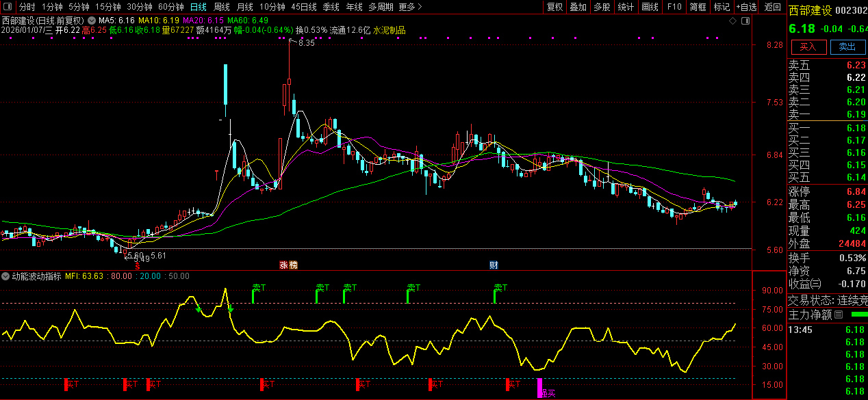Expand the 动能波动指标 indicator dropdown
Viewport: 868px width, 400px height.
(x=5, y=276)
